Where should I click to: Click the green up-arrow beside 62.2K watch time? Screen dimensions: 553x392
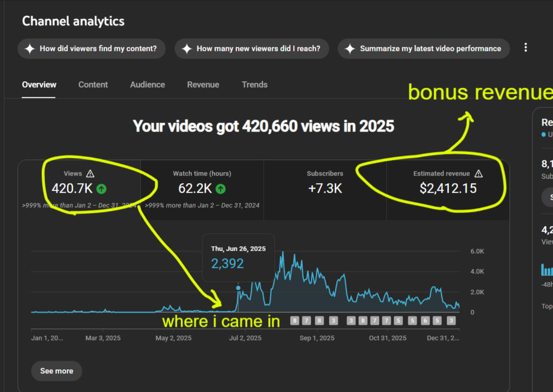tap(221, 189)
